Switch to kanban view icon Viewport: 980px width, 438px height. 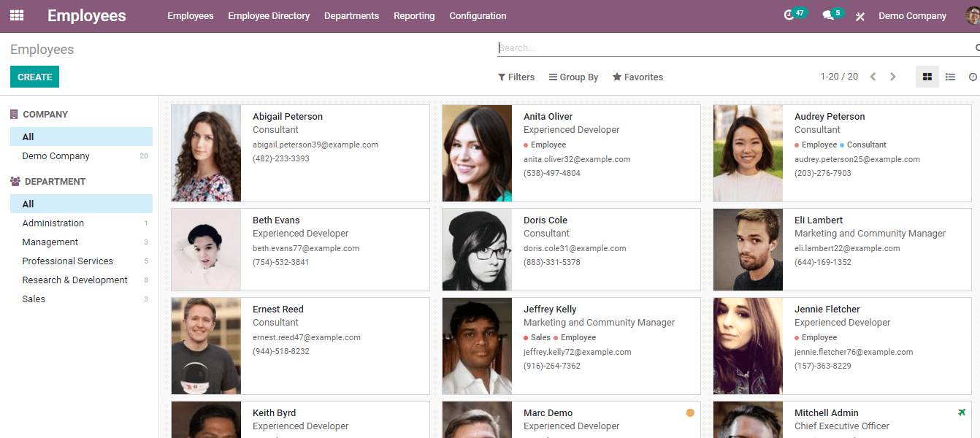(927, 77)
